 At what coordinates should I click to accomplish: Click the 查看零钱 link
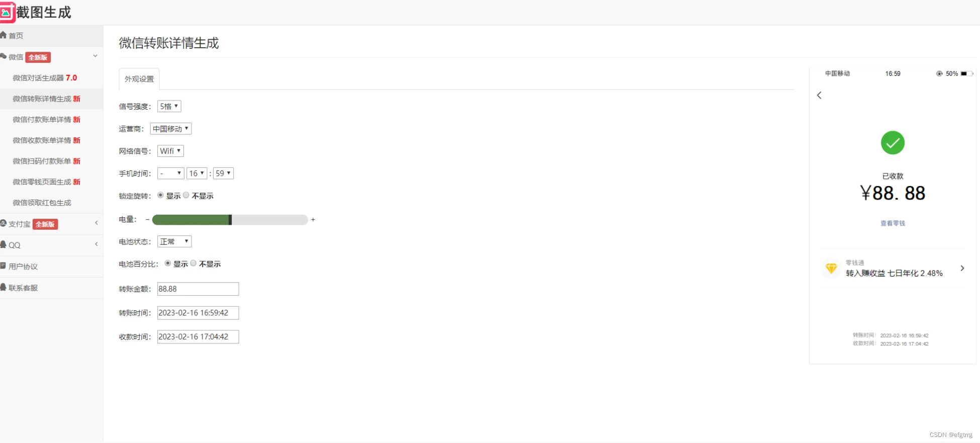coord(893,223)
